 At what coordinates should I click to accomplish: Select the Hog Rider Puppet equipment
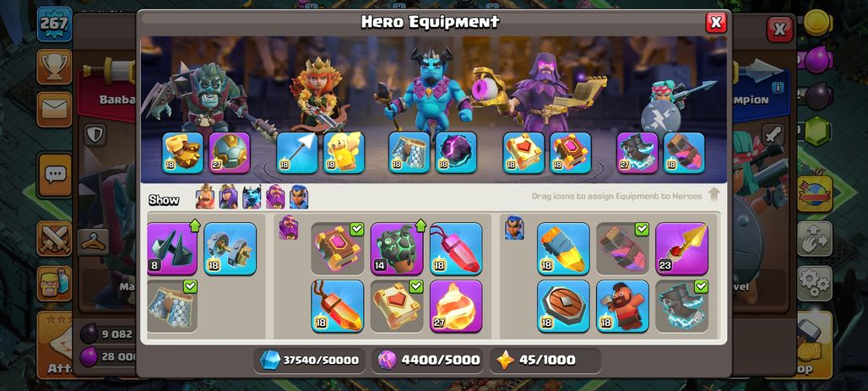coord(622,306)
